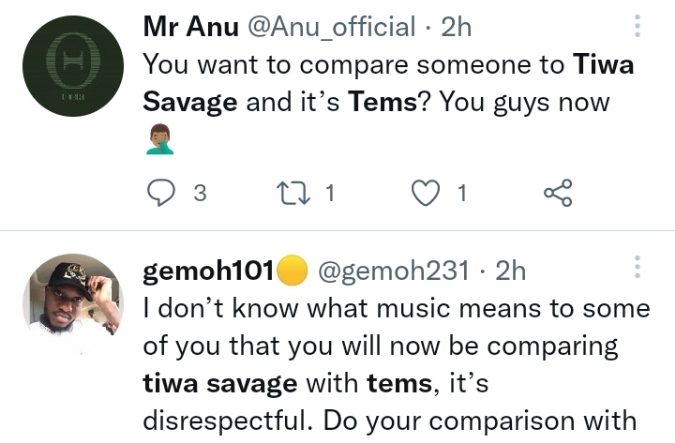The height and width of the screenshot is (443, 675).
Task: Visit the @Anu_official handle
Action: tap(335, 28)
